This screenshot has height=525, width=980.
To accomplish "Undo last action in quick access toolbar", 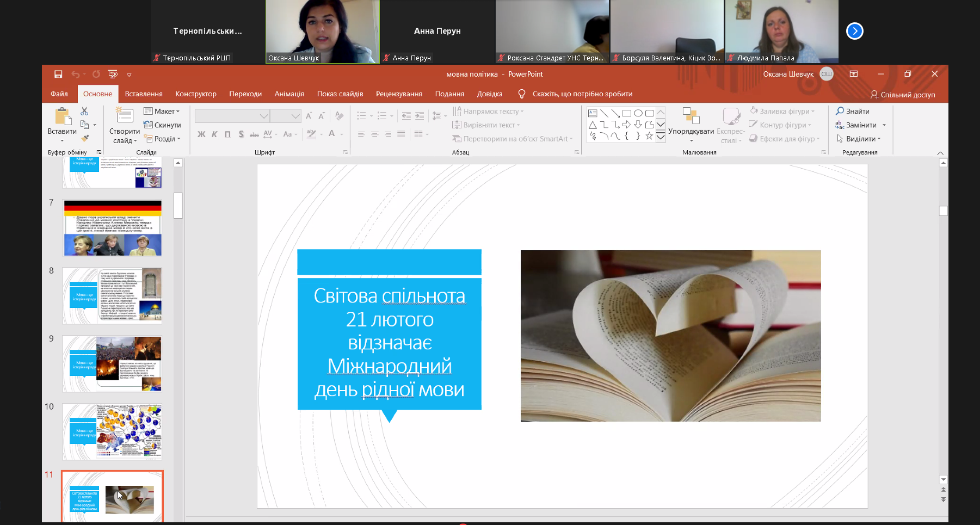I will coord(76,74).
